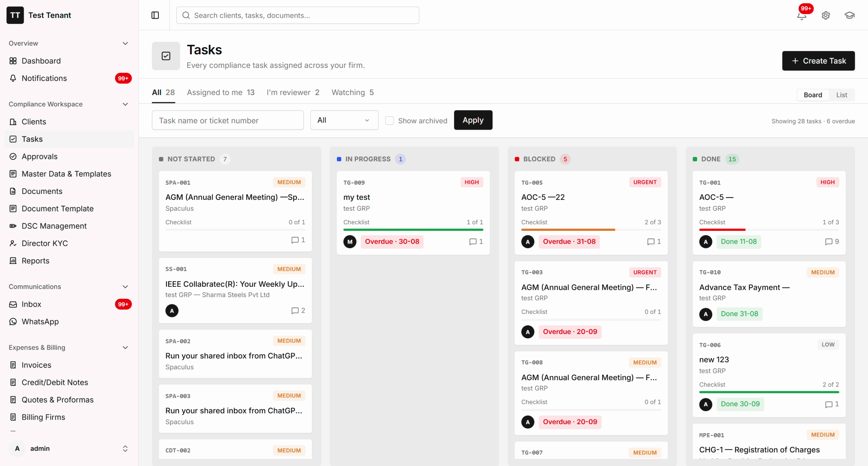Click checklist progress bar on TG-009
This screenshot has width=868, height=466.
pos(413,230)
